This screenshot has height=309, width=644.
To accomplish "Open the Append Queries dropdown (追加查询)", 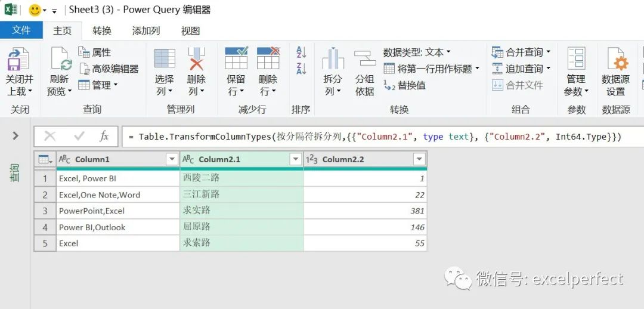I will pos(521,69).
